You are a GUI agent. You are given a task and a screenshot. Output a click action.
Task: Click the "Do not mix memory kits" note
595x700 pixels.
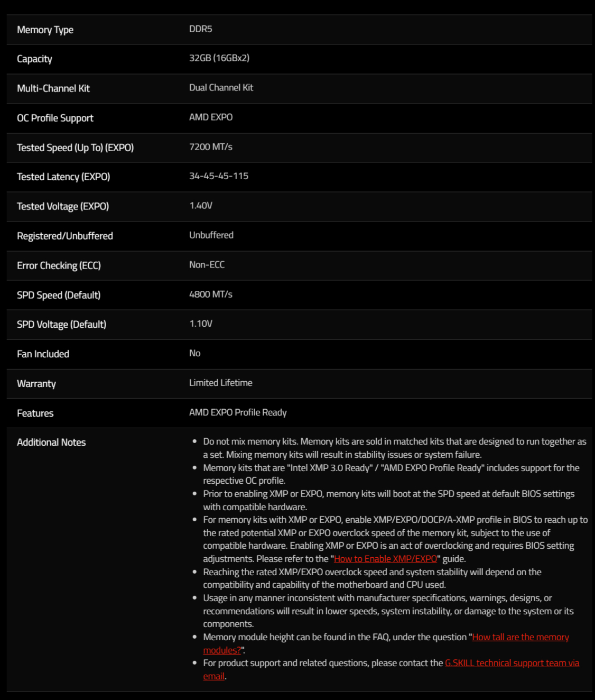[395, 448]
